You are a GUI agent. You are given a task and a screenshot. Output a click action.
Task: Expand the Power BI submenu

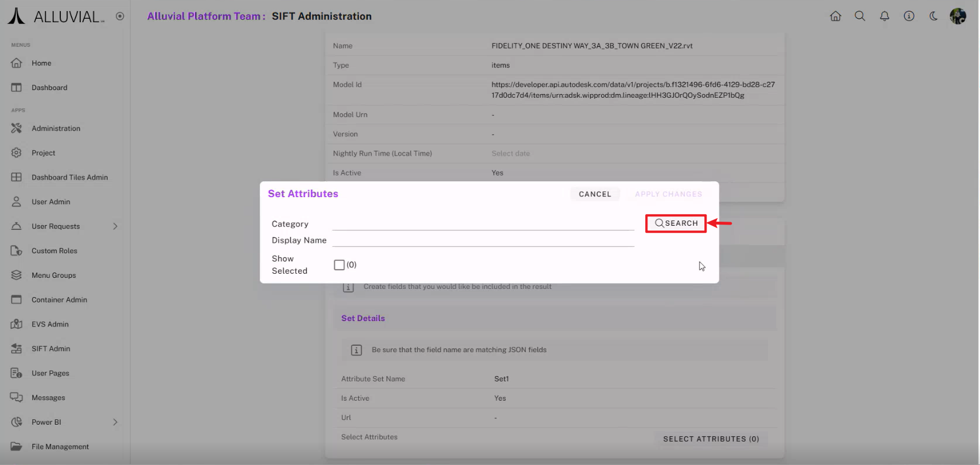(115, 422)
